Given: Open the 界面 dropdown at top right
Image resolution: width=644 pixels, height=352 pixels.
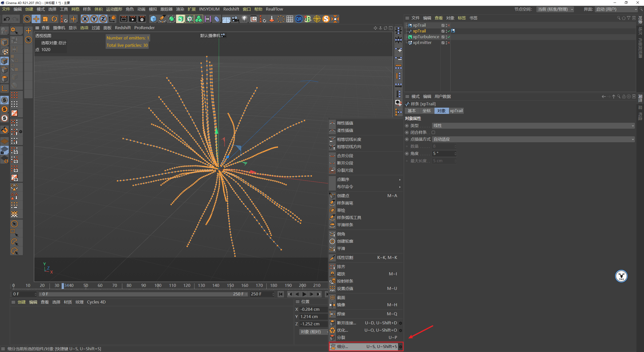Looking at the screenshot, I should [x=616, y=9].
